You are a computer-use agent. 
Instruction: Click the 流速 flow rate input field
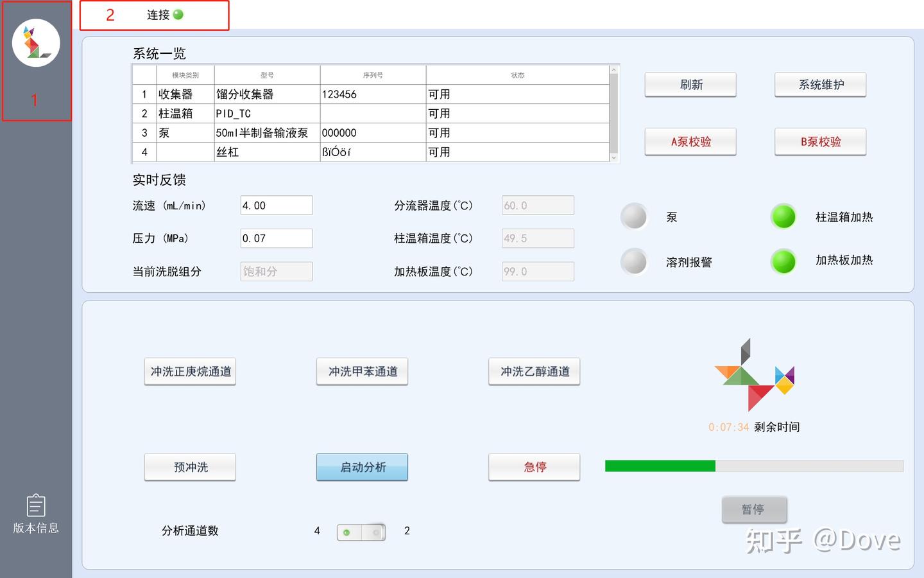click(x=276, y=205)
